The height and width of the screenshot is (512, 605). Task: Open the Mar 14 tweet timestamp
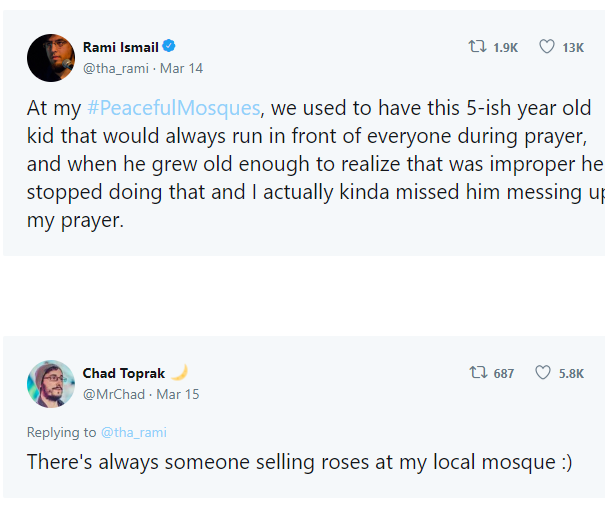click(181, 69)
